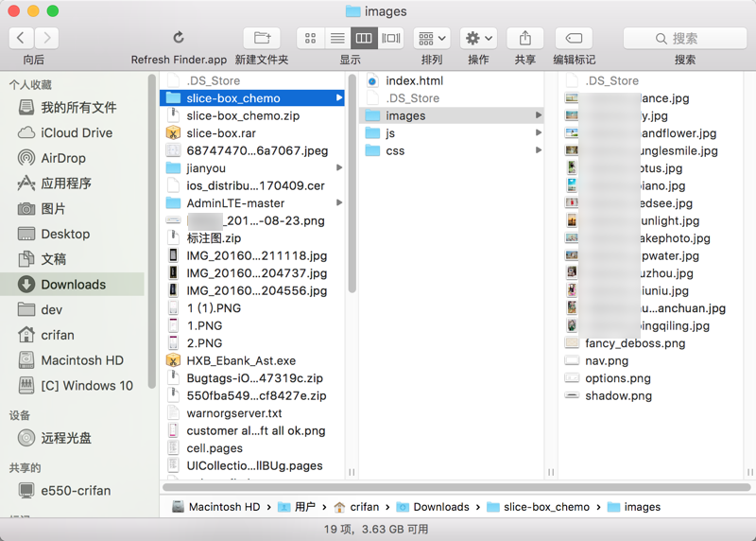Select 标注图.zip file
This screenshot has width=756, height=541.
(x=252, y=238)
